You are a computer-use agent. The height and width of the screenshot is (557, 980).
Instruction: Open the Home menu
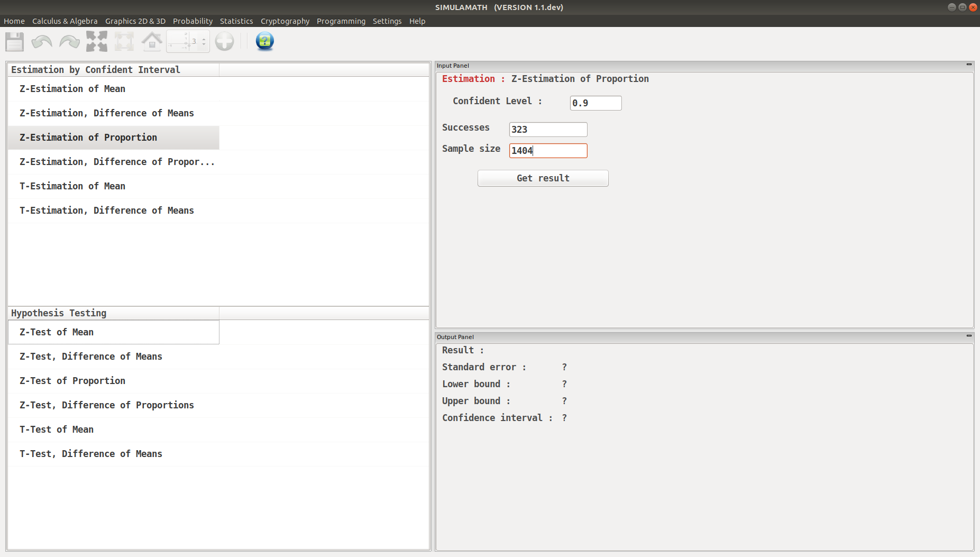pyautogui.click(x=14, y=21)
